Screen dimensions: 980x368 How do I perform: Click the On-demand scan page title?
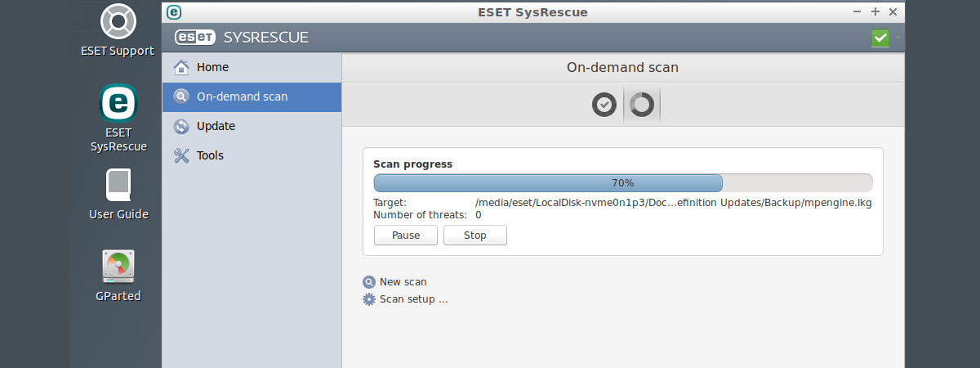[x=623, y=68]
